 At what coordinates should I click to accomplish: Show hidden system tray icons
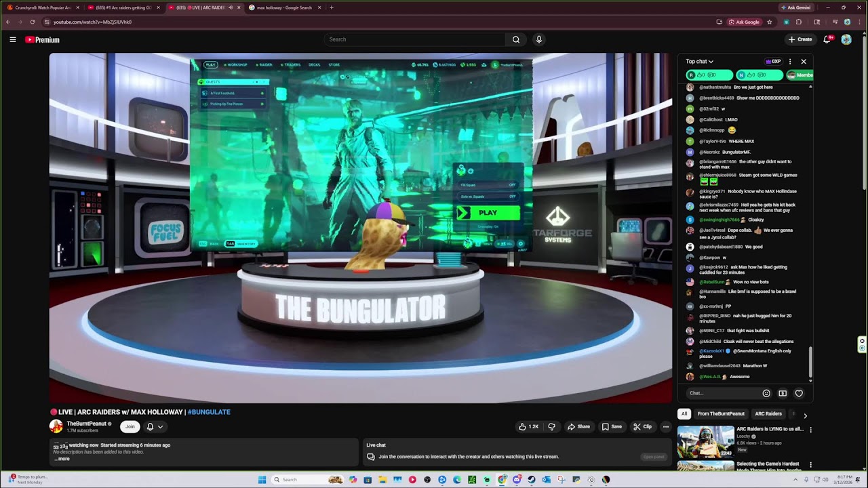[x=796, y=480]
